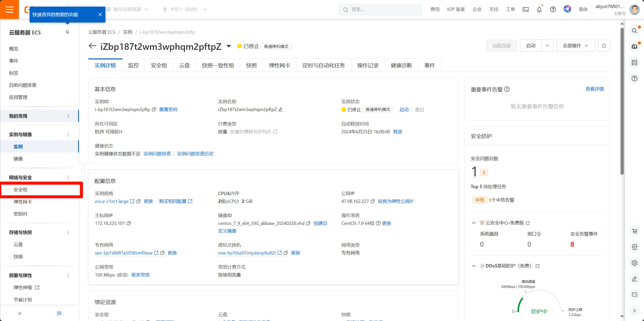The height and width of the screenshot is (321, 644).
Task: Open the right sidebar feedback chat icon
Action: [x=634, y=295]
